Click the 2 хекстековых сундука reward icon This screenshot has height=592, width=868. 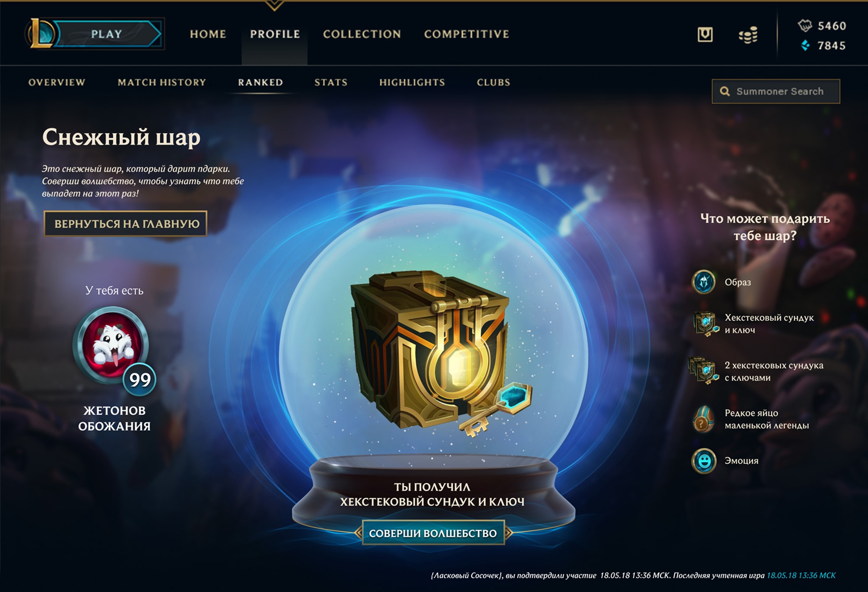tap(704, 371)
